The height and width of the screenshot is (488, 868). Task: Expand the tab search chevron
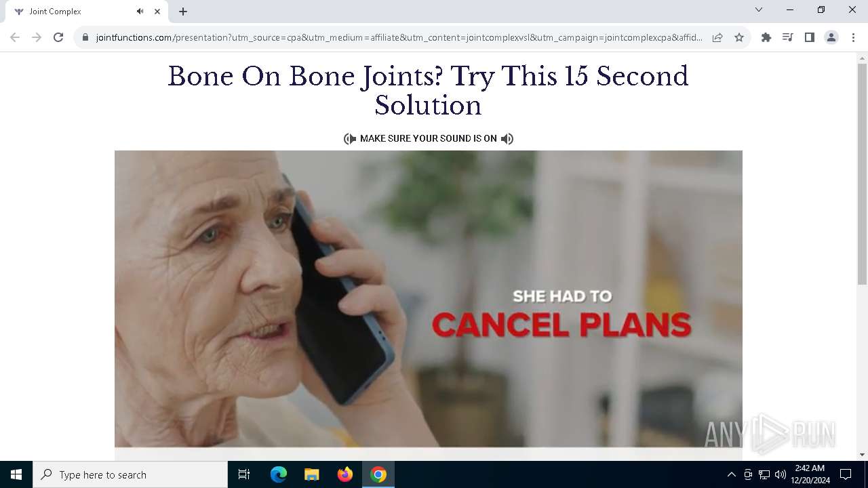click(759, 9)
